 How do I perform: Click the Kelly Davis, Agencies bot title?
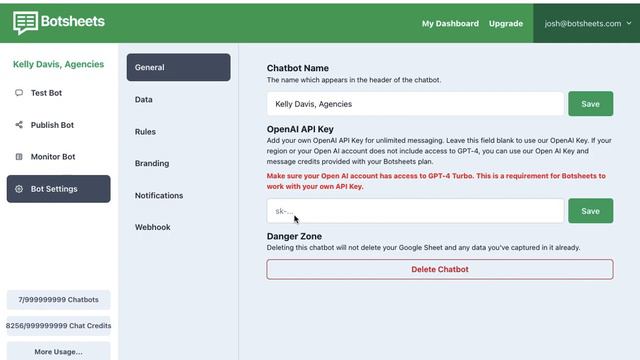coord(58,64)
